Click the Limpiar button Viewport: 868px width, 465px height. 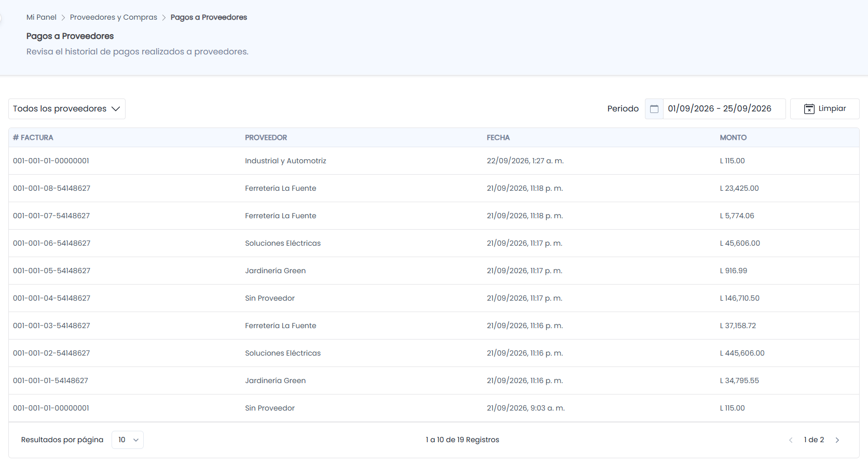coord(824,109)
